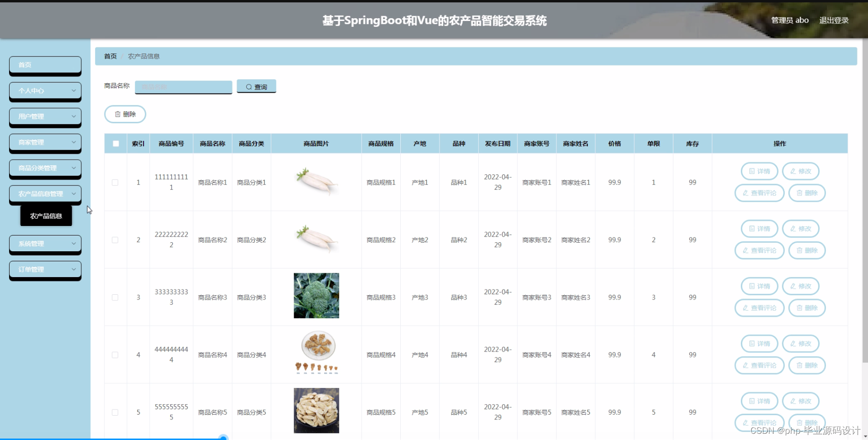Screen dimensions: 868x440
Task: Click the magnifier icon in the 查询 button
Action: tap(249, 86)
